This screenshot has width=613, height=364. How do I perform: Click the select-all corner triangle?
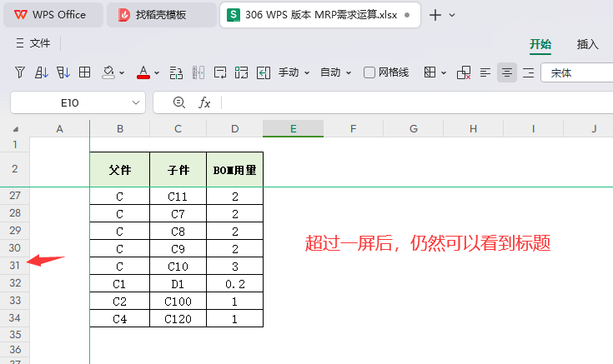pos(15,129)
